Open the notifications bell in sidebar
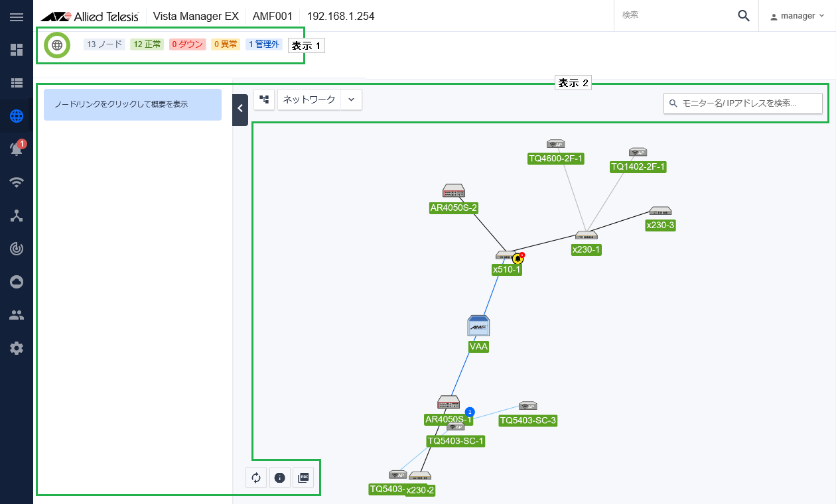Viewport: 836px width, 504px height. tap(17, 149)
